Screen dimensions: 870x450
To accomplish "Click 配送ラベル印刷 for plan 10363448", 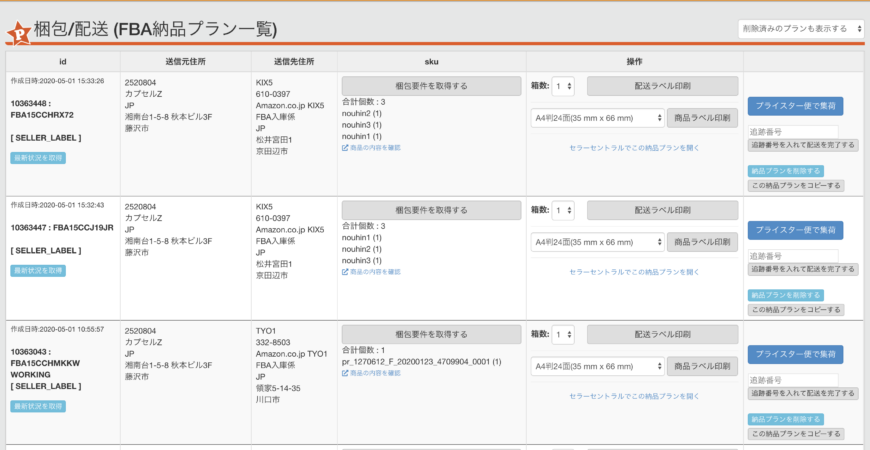I will click(x=662, y=86).
